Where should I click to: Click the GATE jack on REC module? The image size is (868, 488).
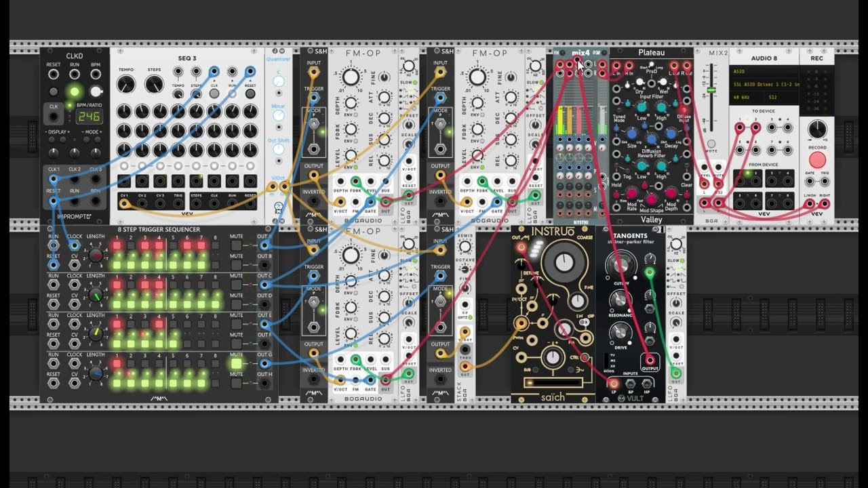coord(810,181)
